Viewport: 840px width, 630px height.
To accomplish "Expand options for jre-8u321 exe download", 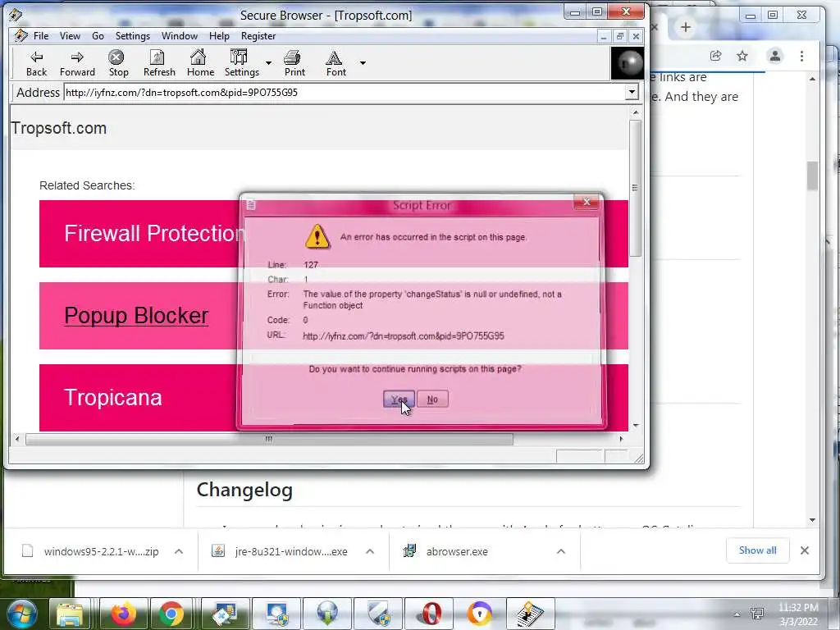I will click(x=370, y=551).
